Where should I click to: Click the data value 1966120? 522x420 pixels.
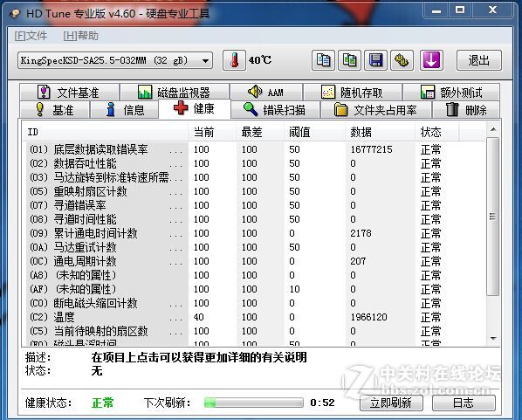(x=368, y=318)
